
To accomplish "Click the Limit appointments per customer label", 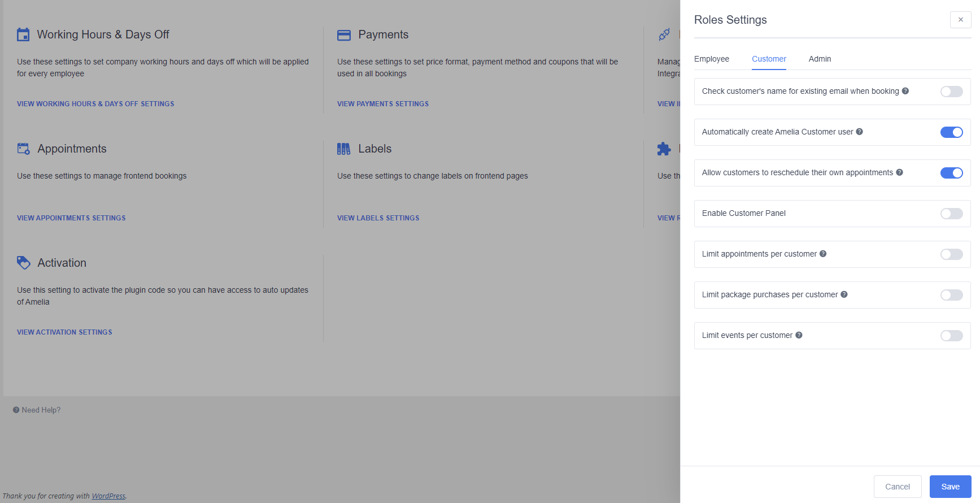I will click(759, 254).
